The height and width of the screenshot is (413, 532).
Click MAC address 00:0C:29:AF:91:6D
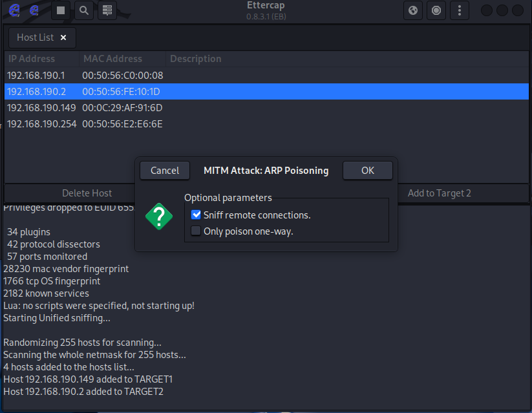(122, 108)
